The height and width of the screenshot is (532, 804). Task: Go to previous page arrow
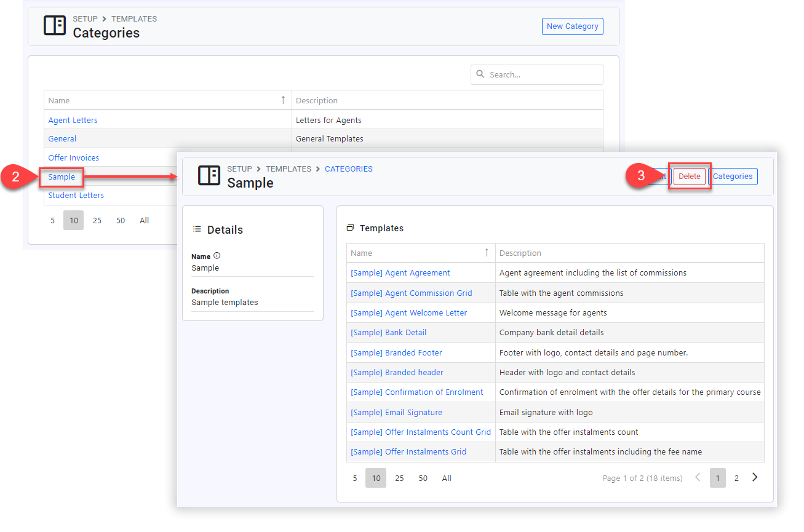coord(698,477)
